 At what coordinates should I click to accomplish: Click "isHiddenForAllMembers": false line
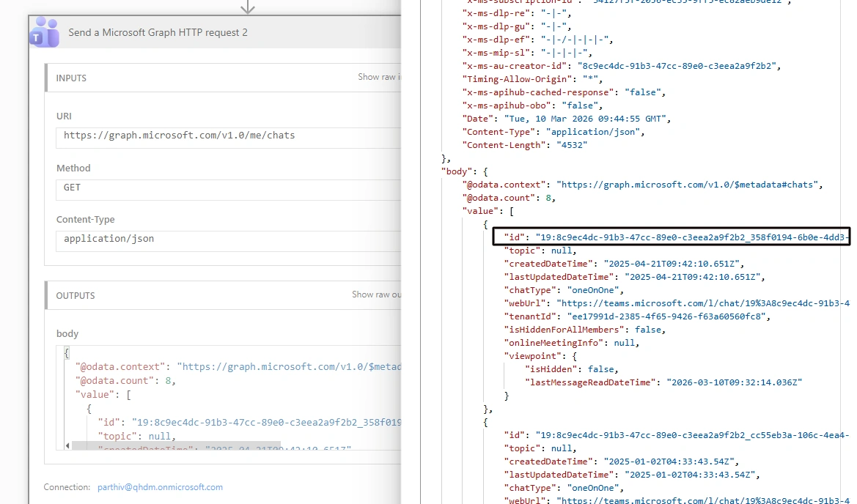point(584,330)
